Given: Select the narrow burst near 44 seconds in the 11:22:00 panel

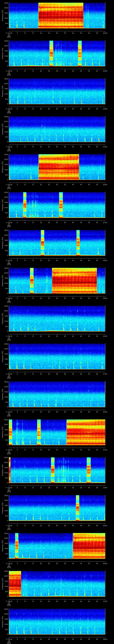Looking at the screenshot, I should point(80,53).
